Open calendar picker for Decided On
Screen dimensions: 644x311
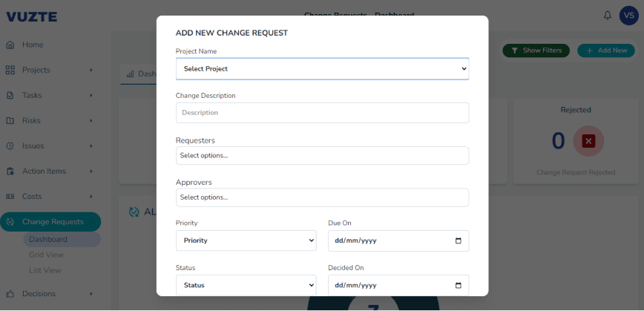pos(459,285)
